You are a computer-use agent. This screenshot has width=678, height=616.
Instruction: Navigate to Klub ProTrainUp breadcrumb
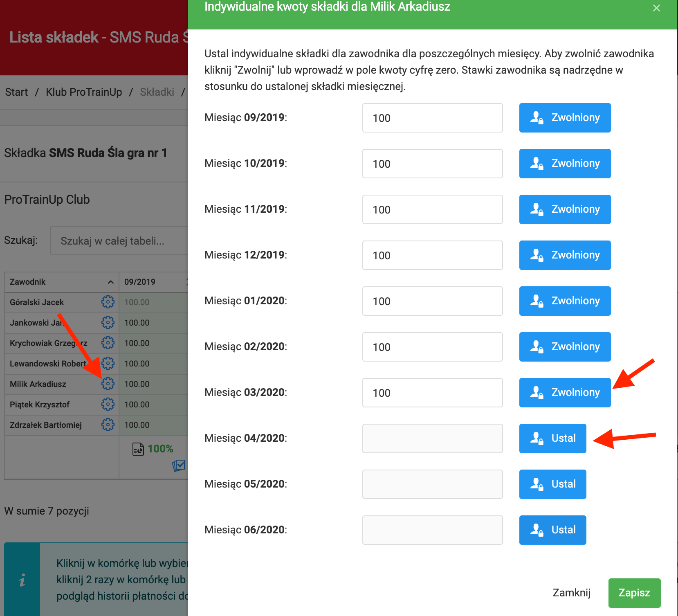[x=84, y=92]
